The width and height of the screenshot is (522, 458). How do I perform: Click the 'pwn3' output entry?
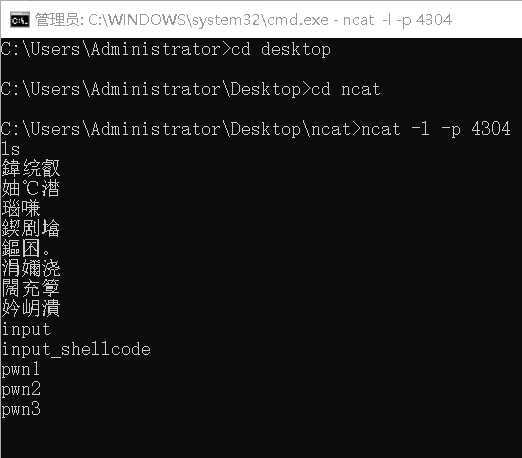tap(21, 410)
